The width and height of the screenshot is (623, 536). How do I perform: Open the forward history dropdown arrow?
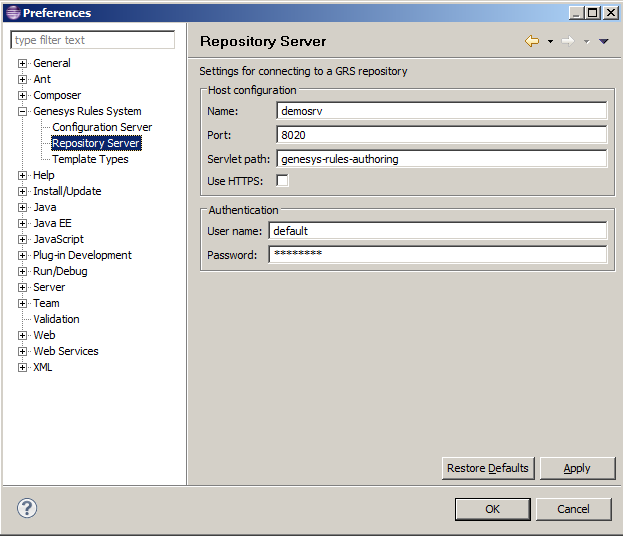(586, 41)
